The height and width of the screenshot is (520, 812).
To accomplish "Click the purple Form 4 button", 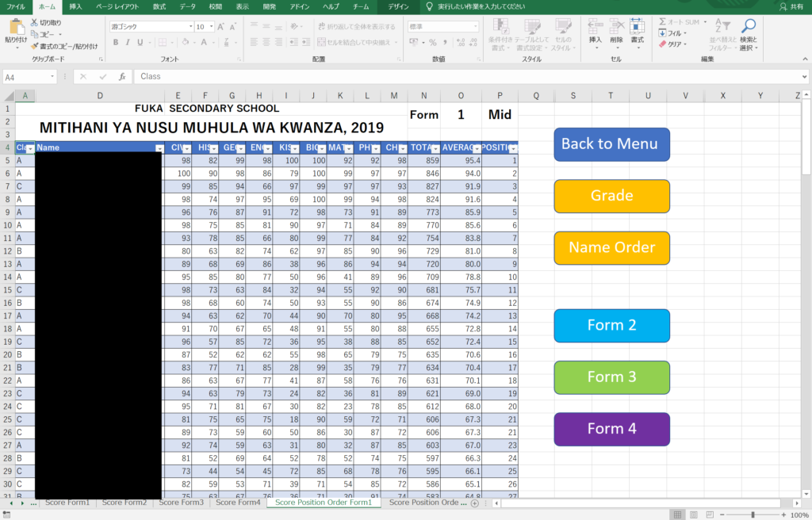I will tap(611, 429).
